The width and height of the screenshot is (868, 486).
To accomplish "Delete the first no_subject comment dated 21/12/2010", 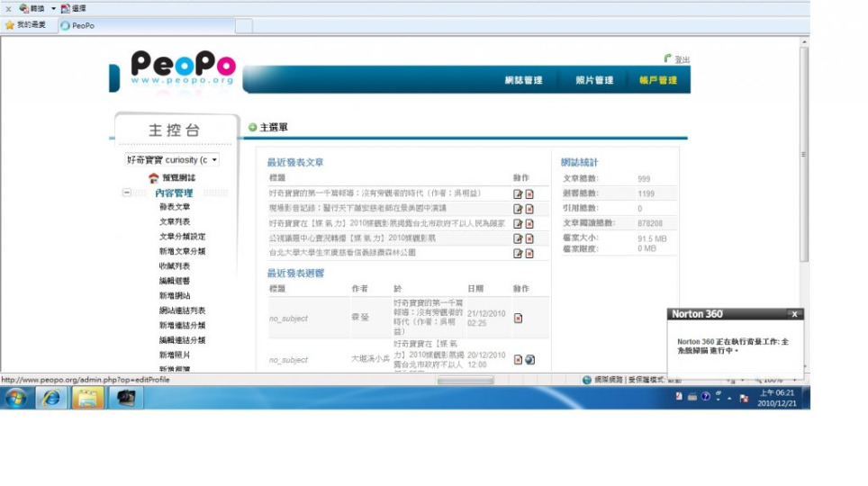I will 518,318.
